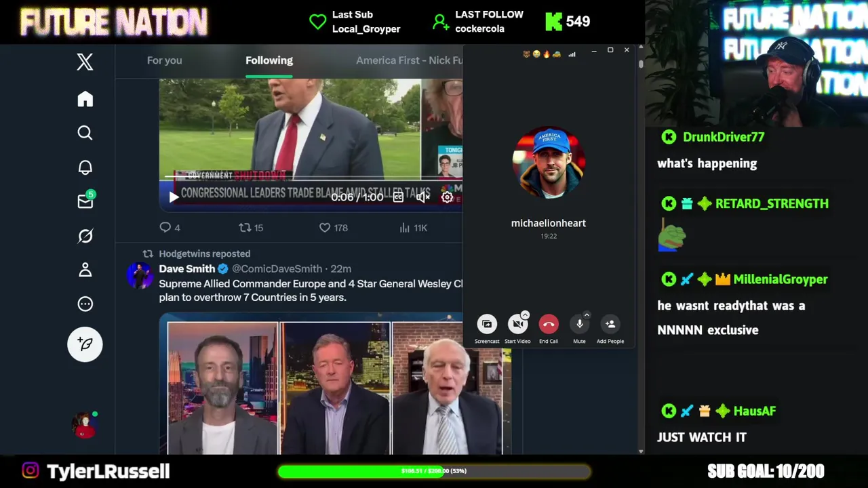Click the fire emoji in call header
Image resolution: width=868 pixels, height=488 pixels.
pyautogui.click(x=547, y=54)
